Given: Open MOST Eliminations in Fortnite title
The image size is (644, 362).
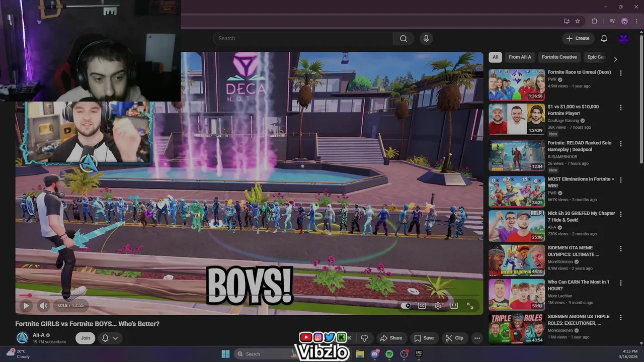Looking at the screenshot, I should pos(581,183).
